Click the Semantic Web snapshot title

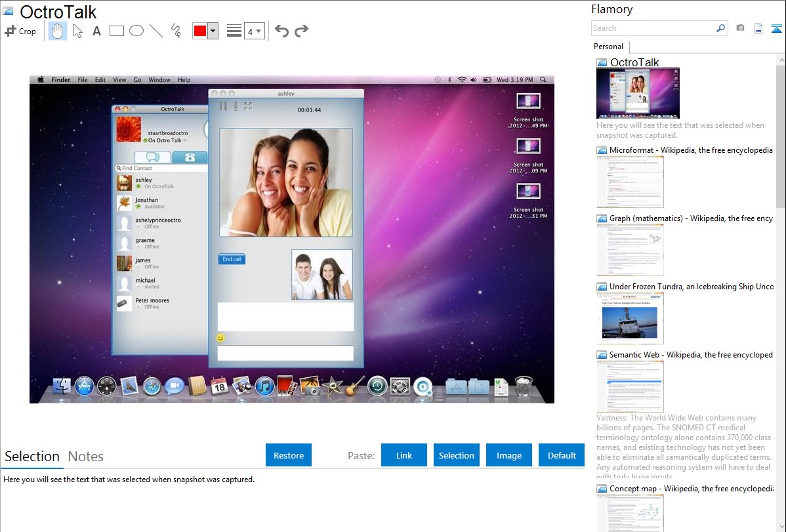691,354
